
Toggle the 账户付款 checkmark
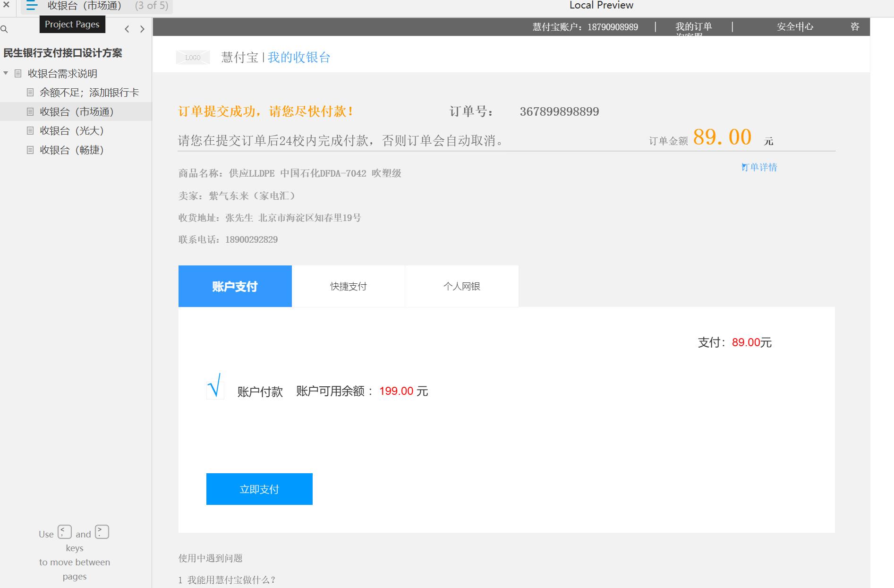(215, 386)
